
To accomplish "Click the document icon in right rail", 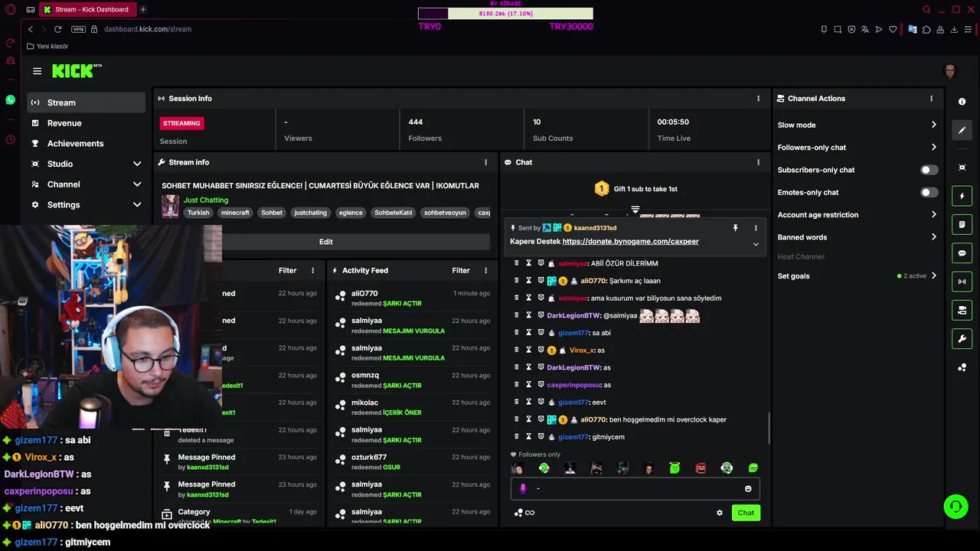I will (x=962, y=225).
